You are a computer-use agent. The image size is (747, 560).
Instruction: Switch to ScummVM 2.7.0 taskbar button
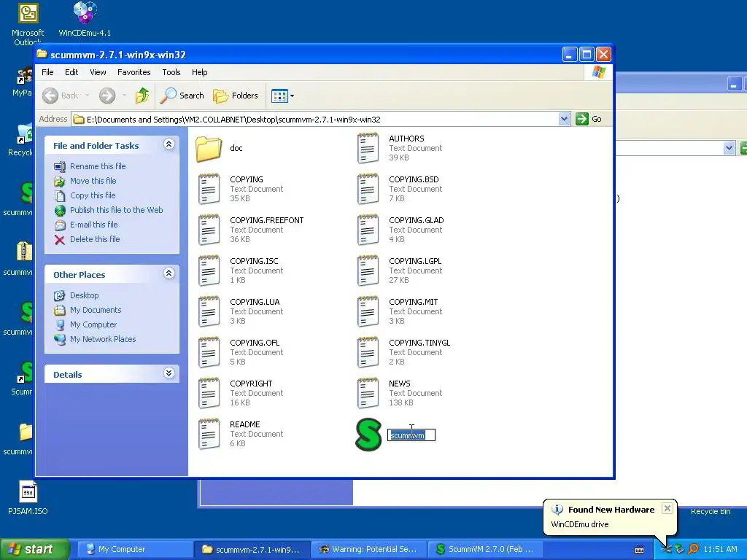coord(486,550)
